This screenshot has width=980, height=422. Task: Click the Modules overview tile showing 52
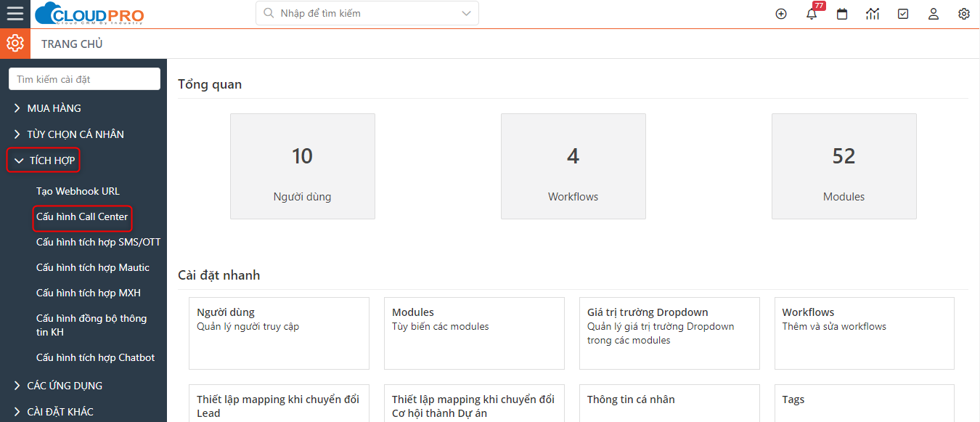click(844, 166)
